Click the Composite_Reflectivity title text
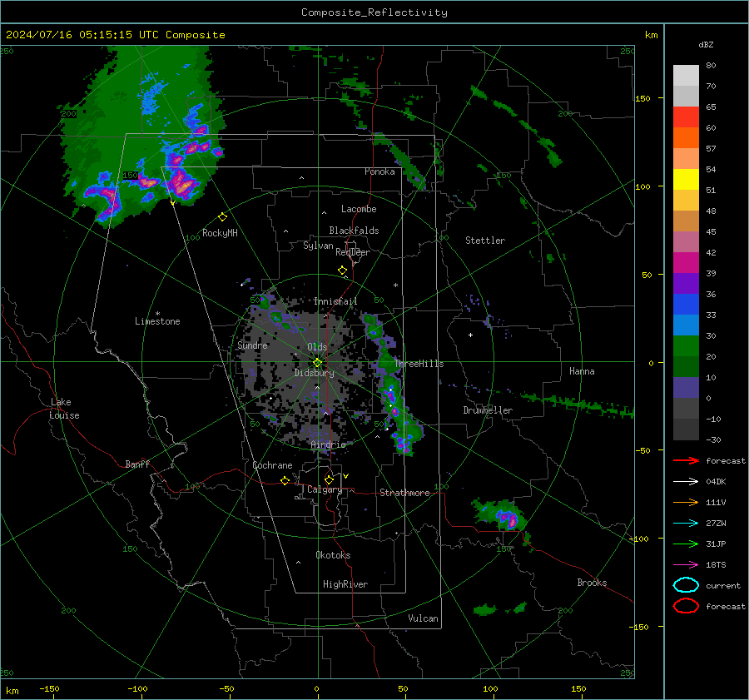749x700 pixels. point(374,12)
